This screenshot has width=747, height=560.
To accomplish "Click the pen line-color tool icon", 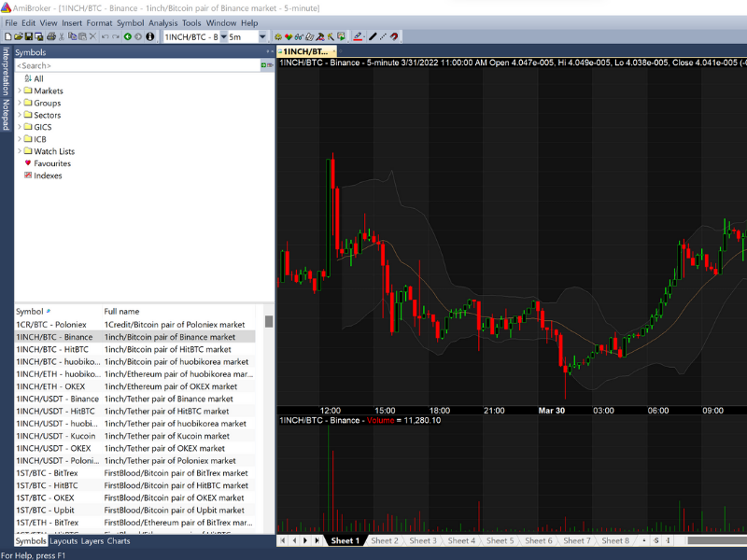I will [x=358, y=36].
